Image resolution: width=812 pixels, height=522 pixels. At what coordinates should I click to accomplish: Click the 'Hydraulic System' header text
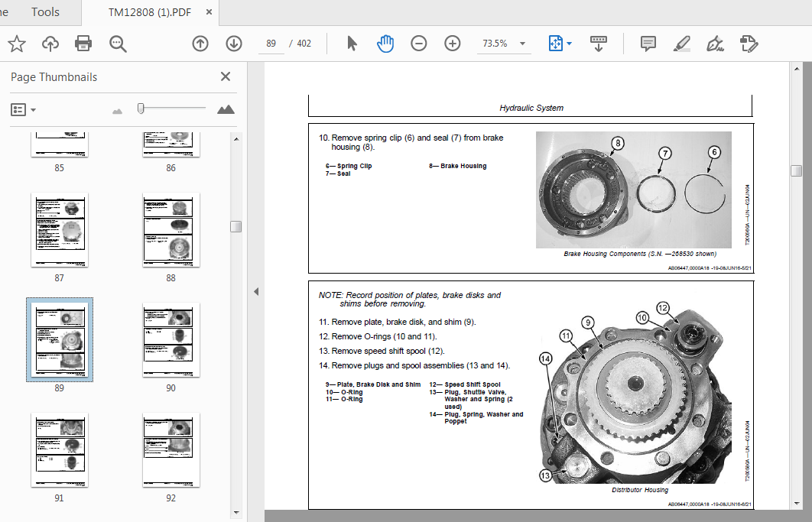click(x=531, y=108)
